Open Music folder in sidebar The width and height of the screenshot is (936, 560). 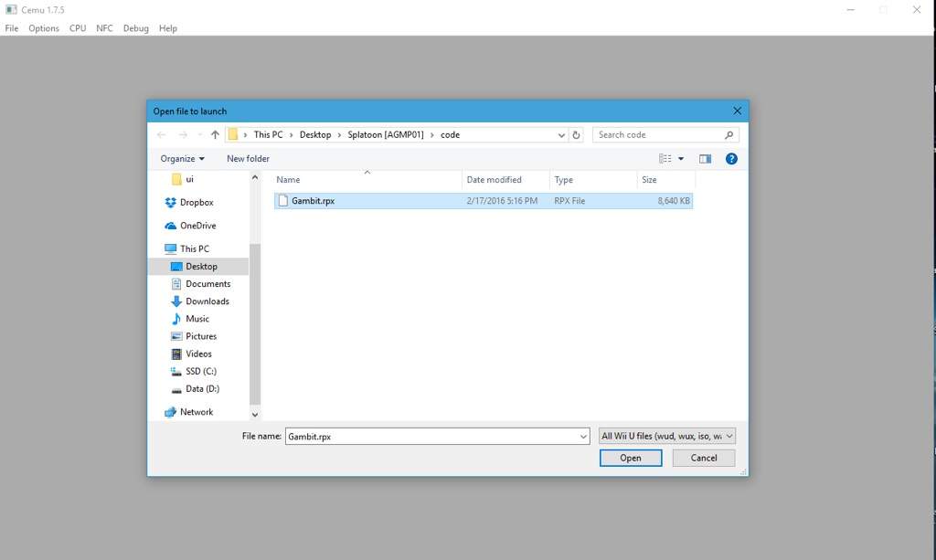[x=197, y=319]
